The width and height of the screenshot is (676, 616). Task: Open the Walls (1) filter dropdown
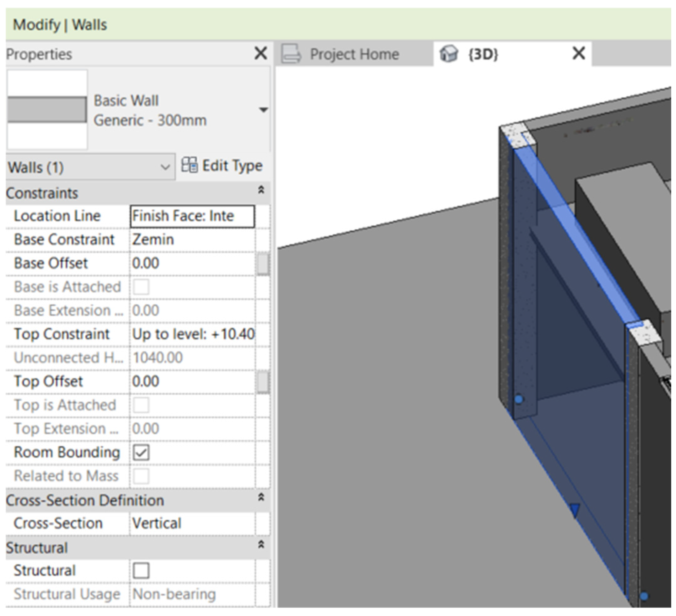(165, 167)
